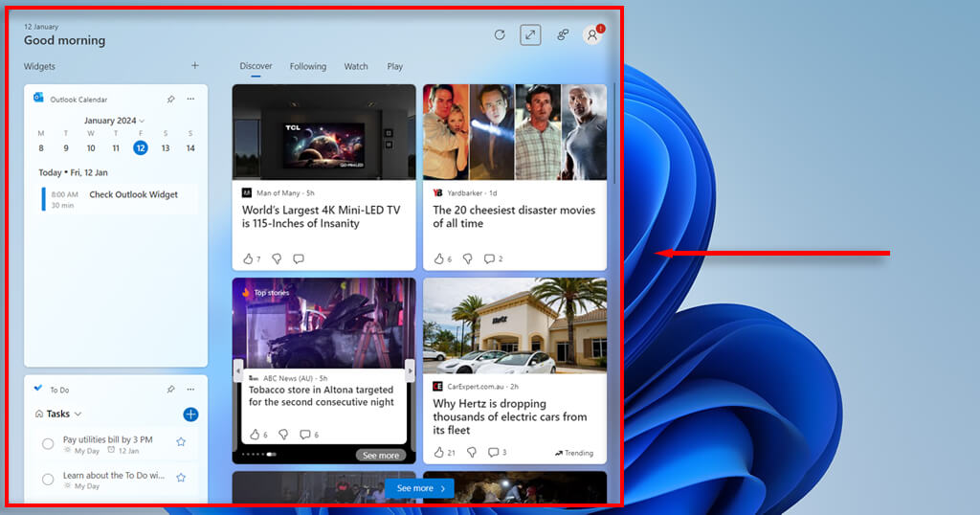Open the To Do widget options menu

click(x=190, y=390)
